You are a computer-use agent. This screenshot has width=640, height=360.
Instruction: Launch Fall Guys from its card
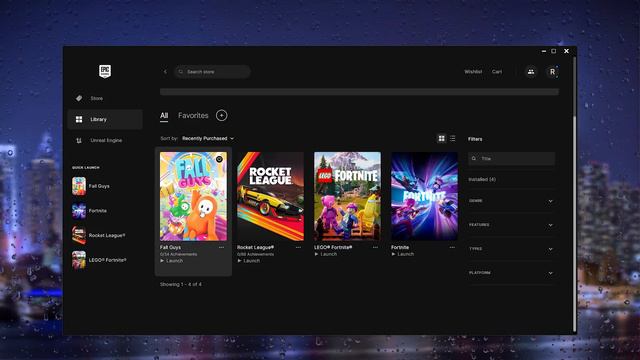point(171,261)
